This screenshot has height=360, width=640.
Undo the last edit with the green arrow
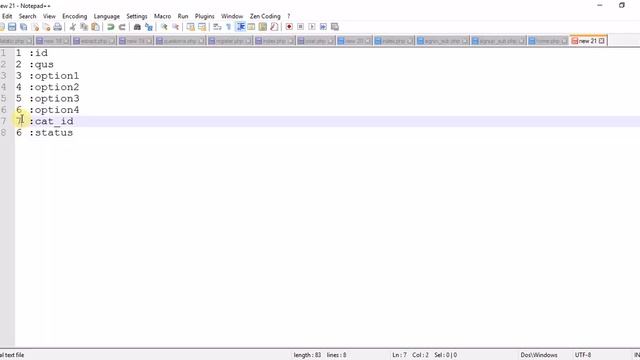[x=110, y=27]
